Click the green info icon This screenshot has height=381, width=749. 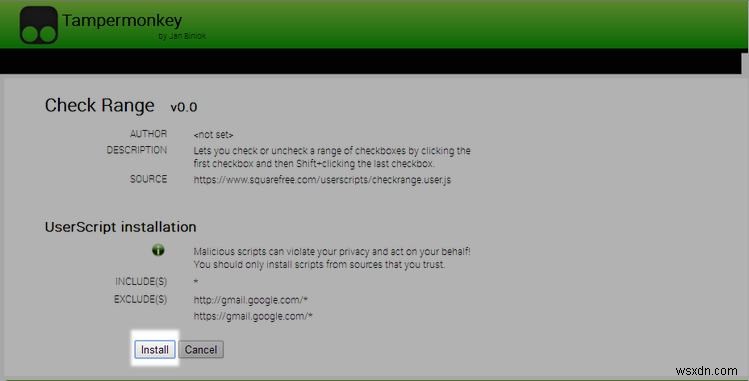click(158, 250)
